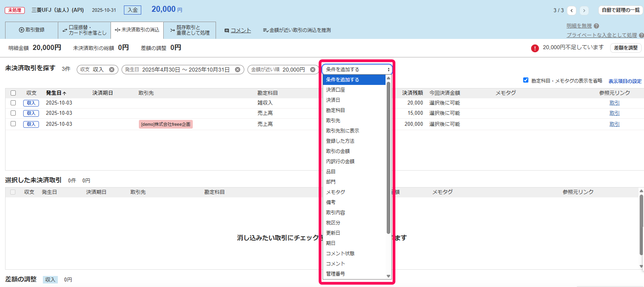The image size is (644, 287).
Task: Click the comment speech bubble icon
Action: coord(227,30)
